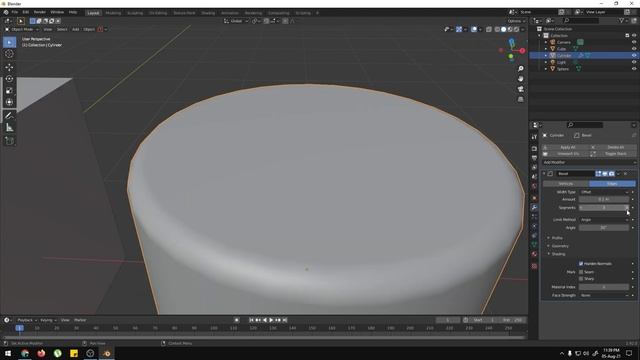Open the Active Tool properties tab
The height and width of the screenshot is (360, 640).
534,137
